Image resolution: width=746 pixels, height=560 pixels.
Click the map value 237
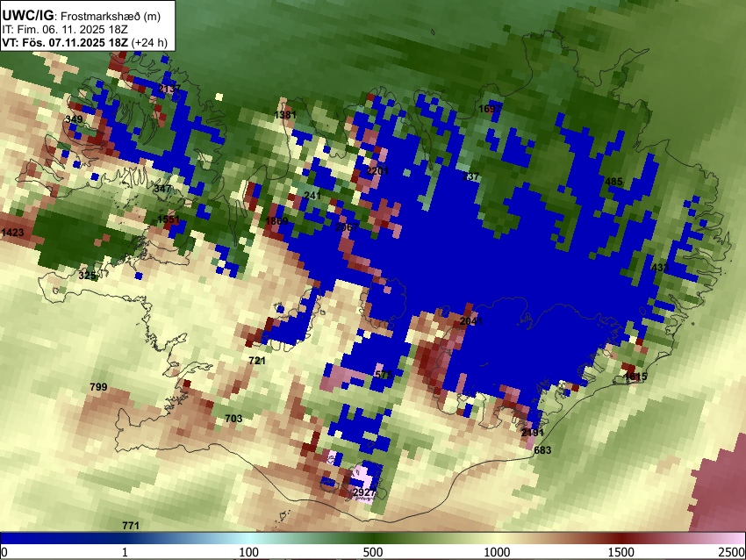pos(470,176)
